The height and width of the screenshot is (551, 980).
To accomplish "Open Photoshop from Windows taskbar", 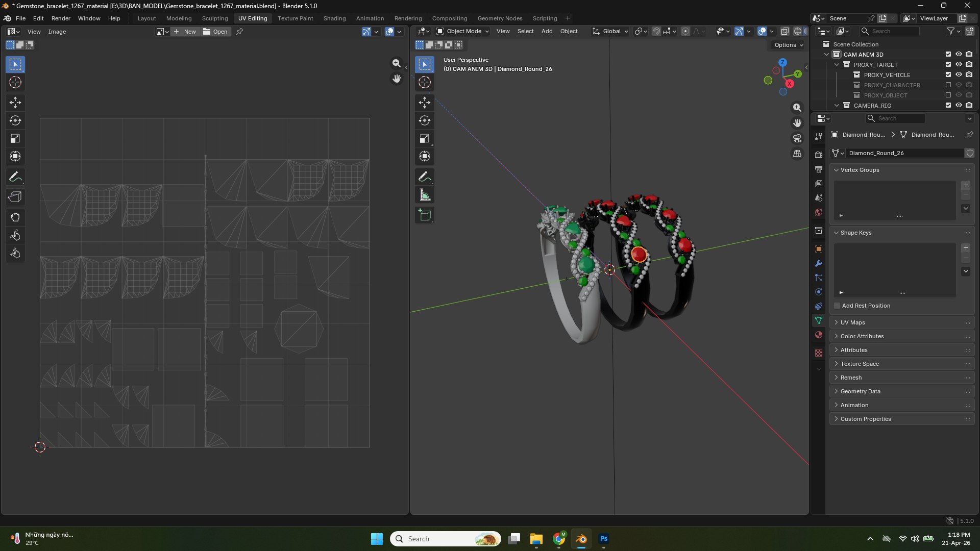I will 604,539.
